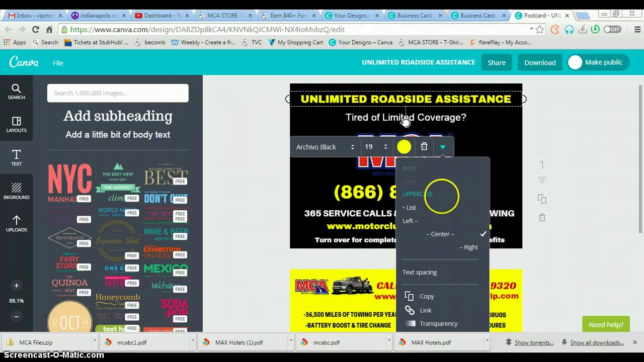
Task: Open the font size 19 dropdown
Action: tap(376, 147)
